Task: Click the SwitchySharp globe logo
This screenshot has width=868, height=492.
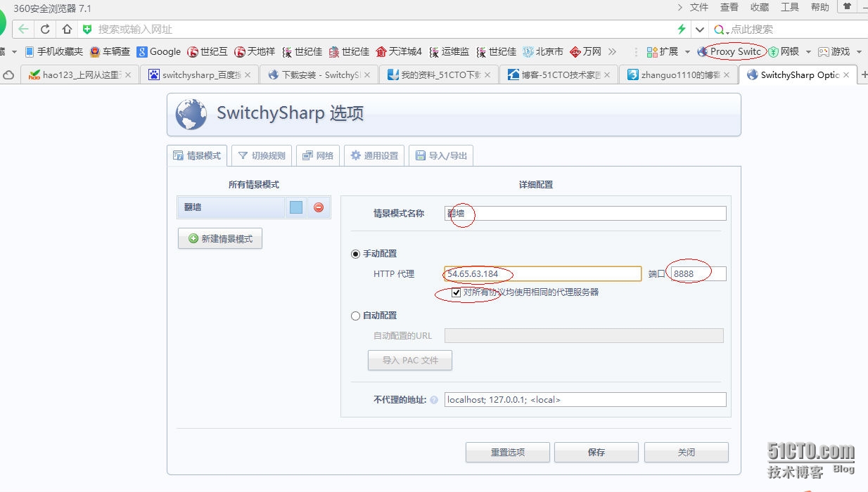Action: coord(191,114)
